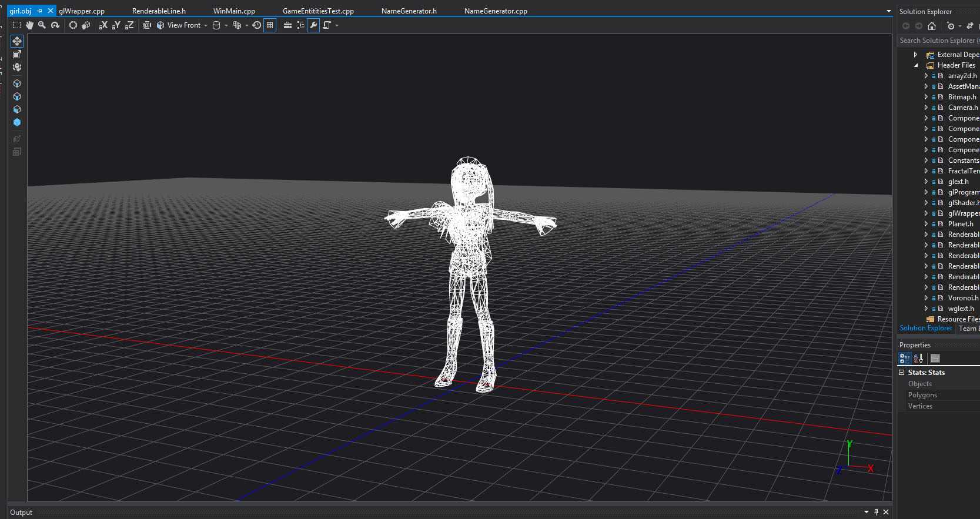This screenshot has height=519, width=980.
Task: Choose the Orbit camera tool
Action: (55, 25)
